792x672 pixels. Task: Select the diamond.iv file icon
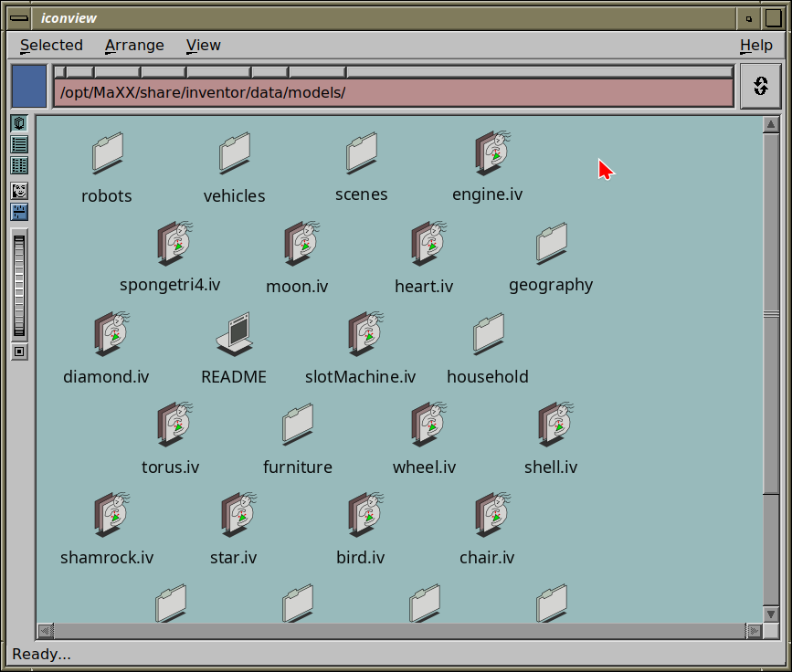point(111,334)
